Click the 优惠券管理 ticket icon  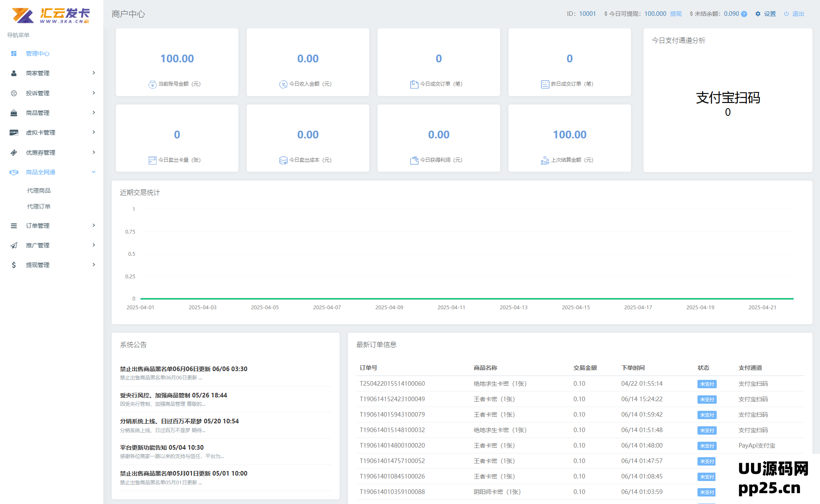click(14, 153)
